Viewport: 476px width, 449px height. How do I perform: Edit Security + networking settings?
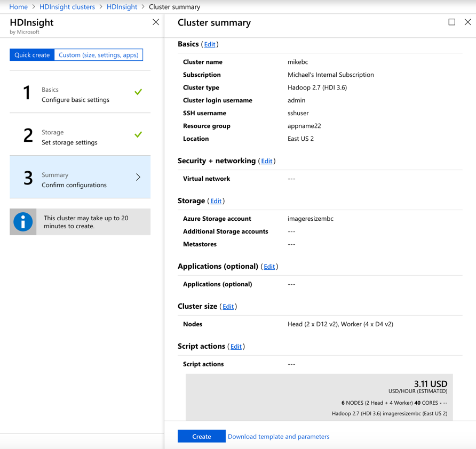point(267,161)
